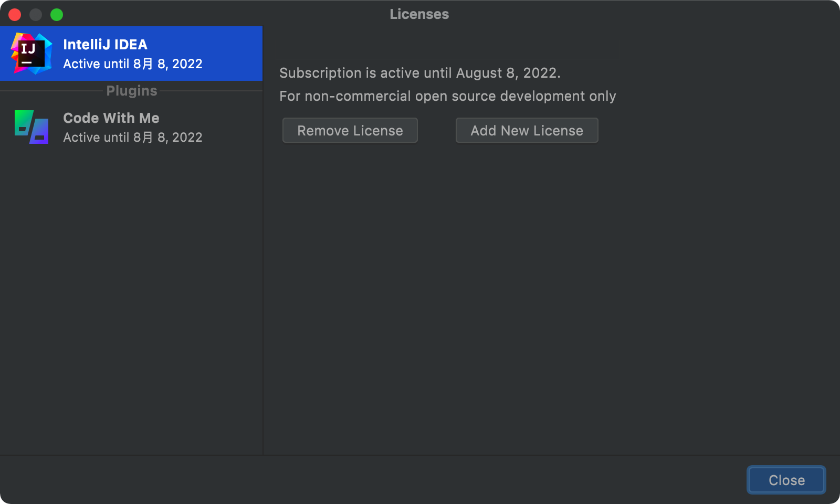Close the Licenses dialog with Close button

tap(786, 480)
